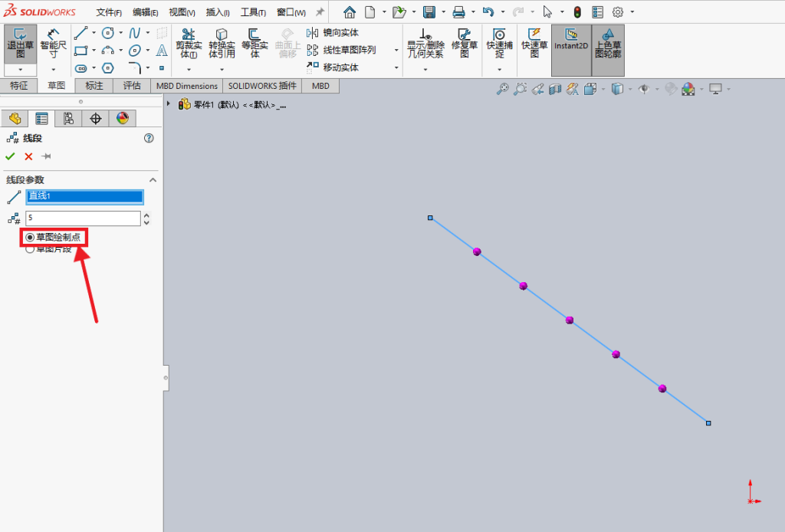
Task: Toggle the pushpin to keep panel open
Action: (x=46, y=156)
